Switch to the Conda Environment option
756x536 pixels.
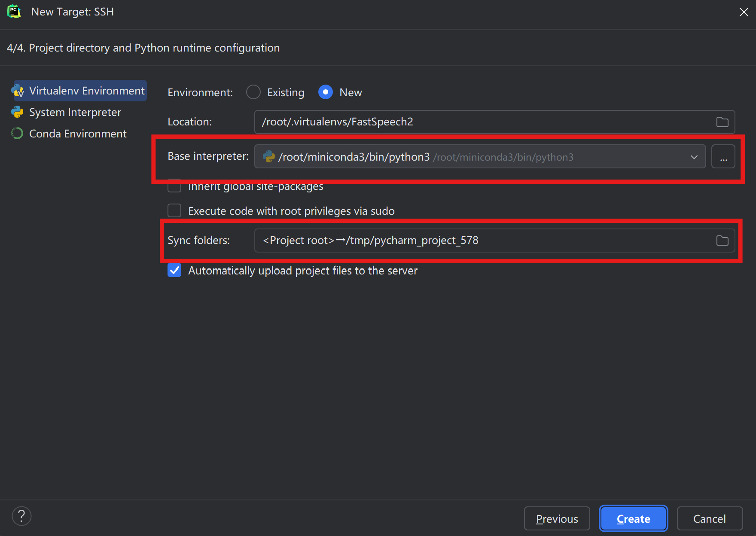(78, 134)
